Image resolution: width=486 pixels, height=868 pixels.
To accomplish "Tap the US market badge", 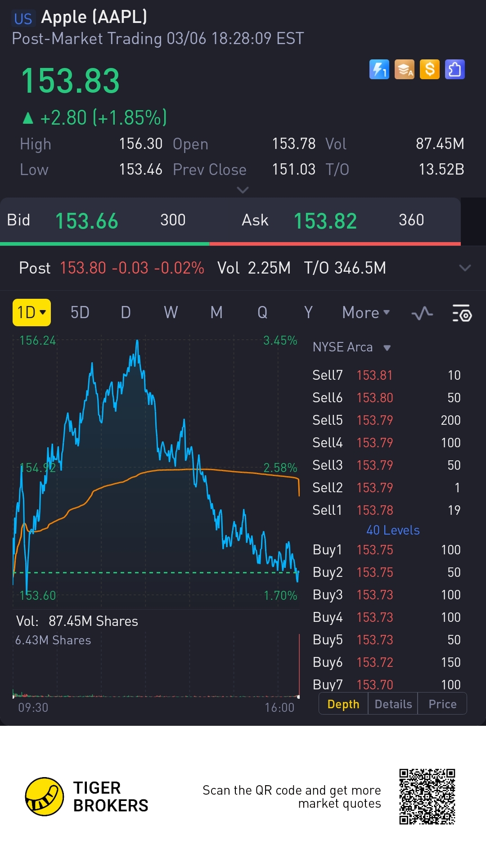I will pos(23,19).
